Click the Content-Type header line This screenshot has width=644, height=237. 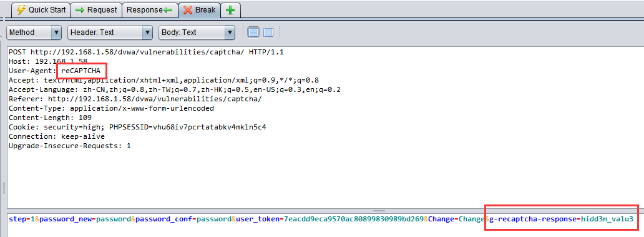tap(111, 109)
